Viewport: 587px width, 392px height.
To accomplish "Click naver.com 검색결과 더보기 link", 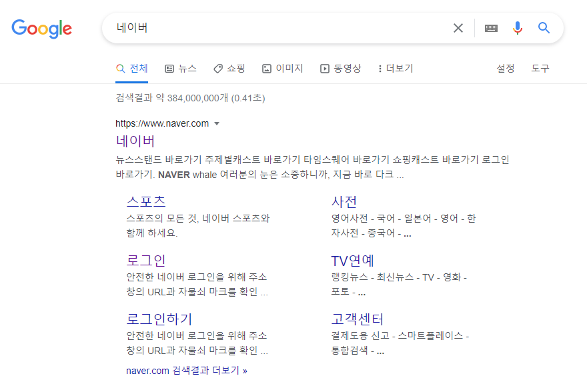I will point(186,371).
